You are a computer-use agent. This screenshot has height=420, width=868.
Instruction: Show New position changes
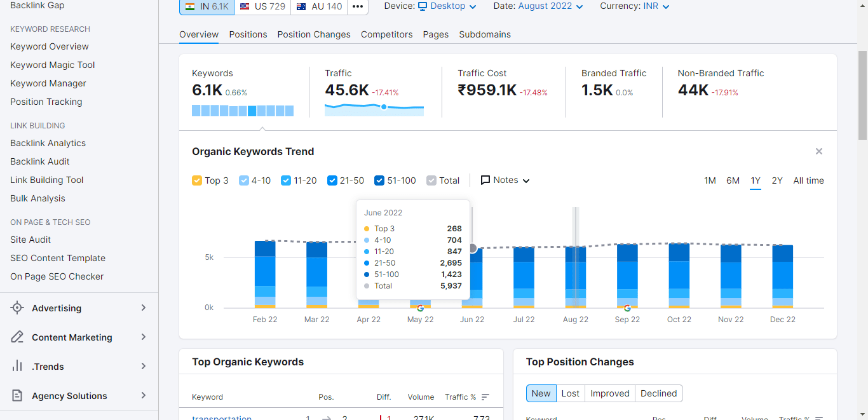[541, 393]
